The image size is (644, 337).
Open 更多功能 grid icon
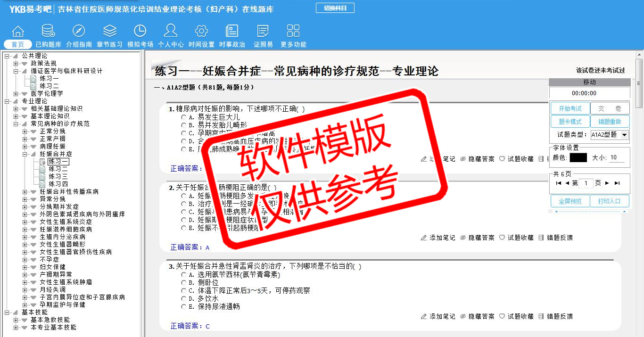tap(293, 31)
